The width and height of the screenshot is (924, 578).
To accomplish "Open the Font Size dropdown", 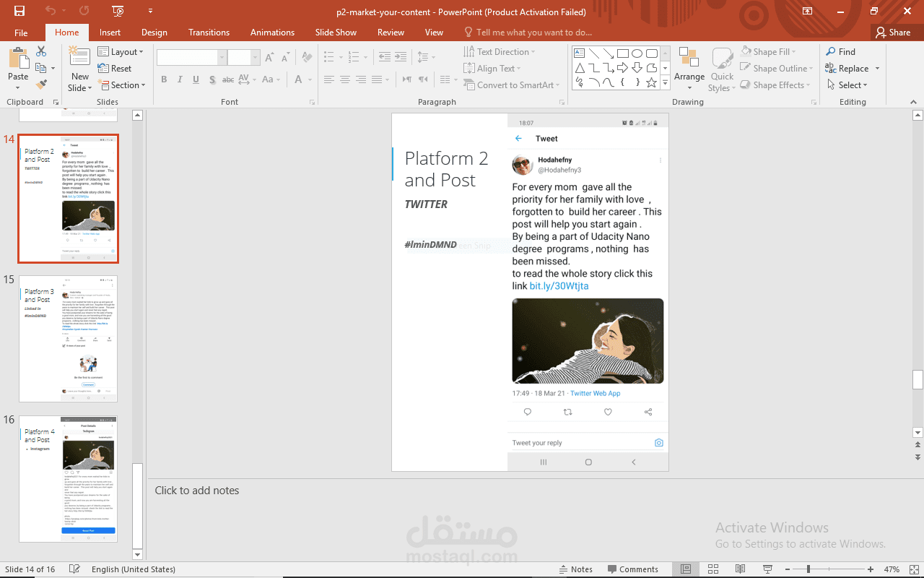I will pyautogui.click(x=254, y=56).
